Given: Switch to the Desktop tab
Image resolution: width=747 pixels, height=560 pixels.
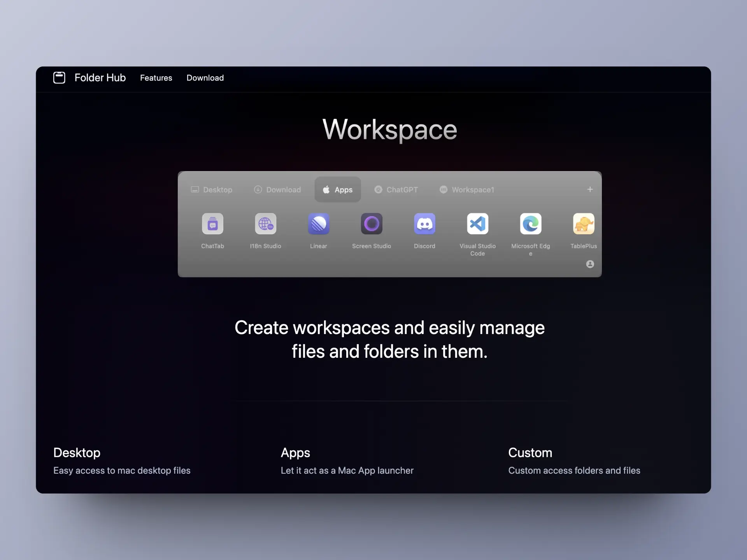Looking at the screenshot, I should 212,190.
